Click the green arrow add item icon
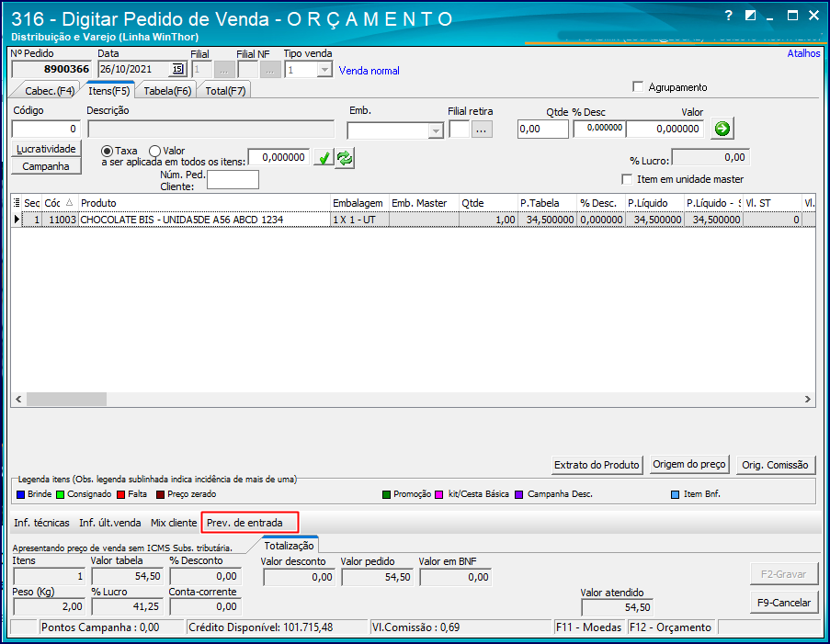Viewport: 830px width, 644px height. tap(722, 129)
